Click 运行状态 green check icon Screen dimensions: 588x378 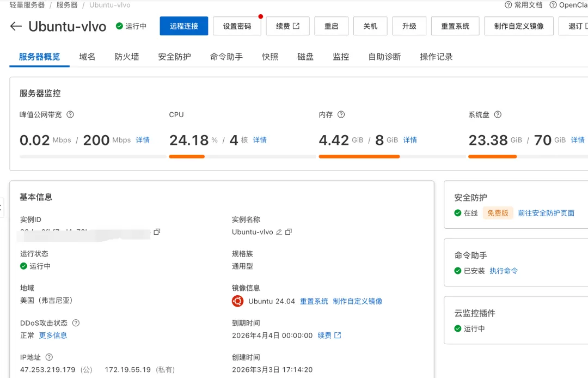[23, 266]
